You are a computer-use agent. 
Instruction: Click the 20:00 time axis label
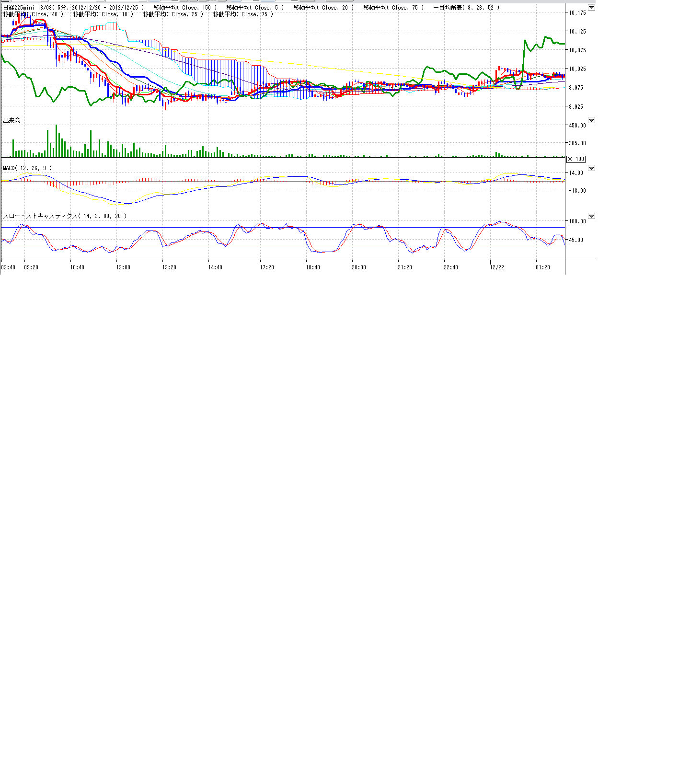pyautogui.click(x=359, y=267)
